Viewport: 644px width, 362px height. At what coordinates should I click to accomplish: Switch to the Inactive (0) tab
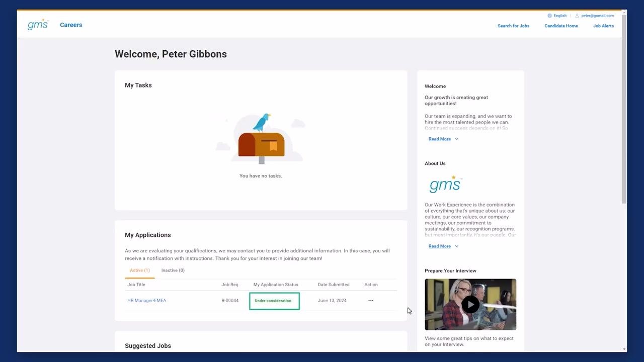click(x=173, y=270)
